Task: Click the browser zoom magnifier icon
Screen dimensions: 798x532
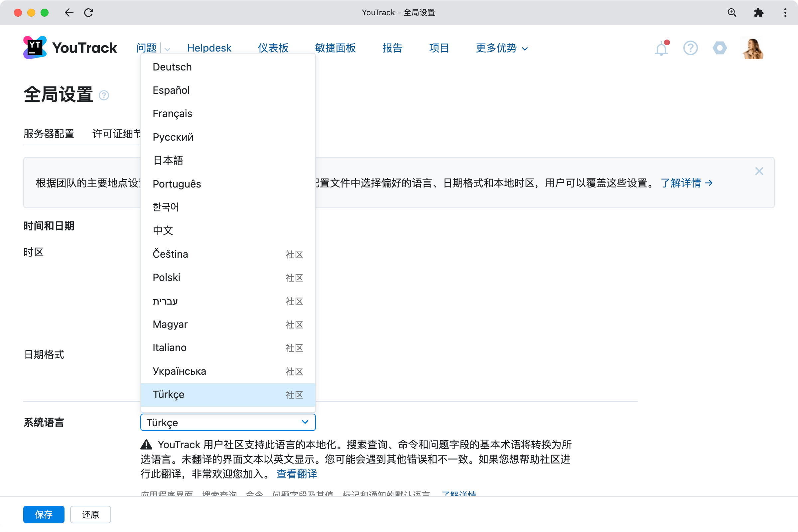Action: 732,13
